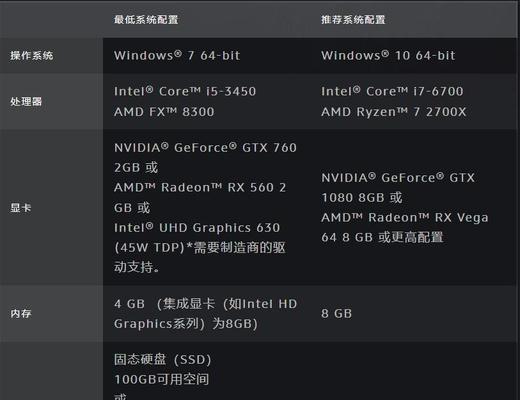
Task: Click AMD FX 8300 text
Action: (164, 112)
